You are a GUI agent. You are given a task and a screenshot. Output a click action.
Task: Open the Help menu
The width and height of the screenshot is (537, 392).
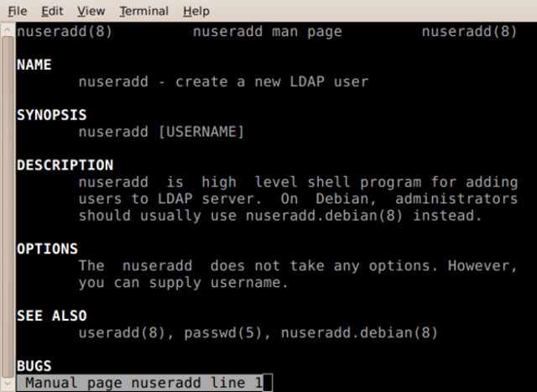tap(196, 11)
